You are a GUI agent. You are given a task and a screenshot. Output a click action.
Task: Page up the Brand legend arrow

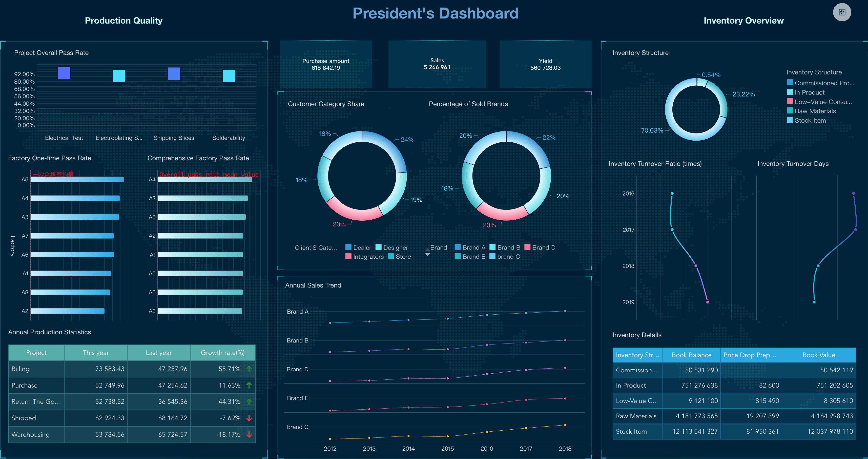(428, 250)
